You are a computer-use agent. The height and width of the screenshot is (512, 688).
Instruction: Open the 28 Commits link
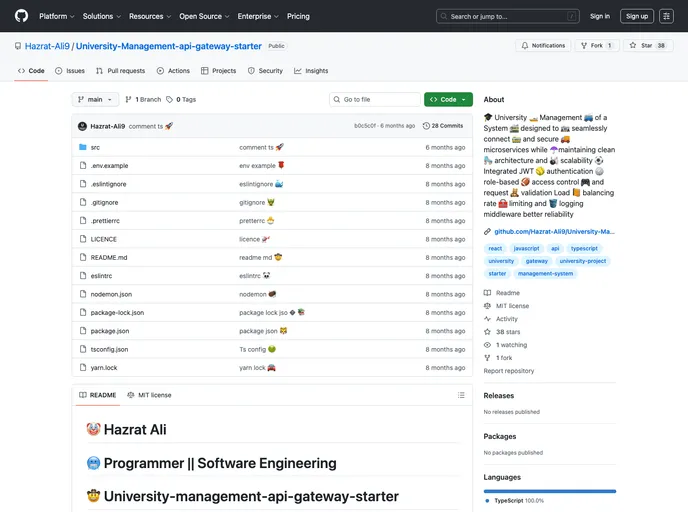coord(443,126)
